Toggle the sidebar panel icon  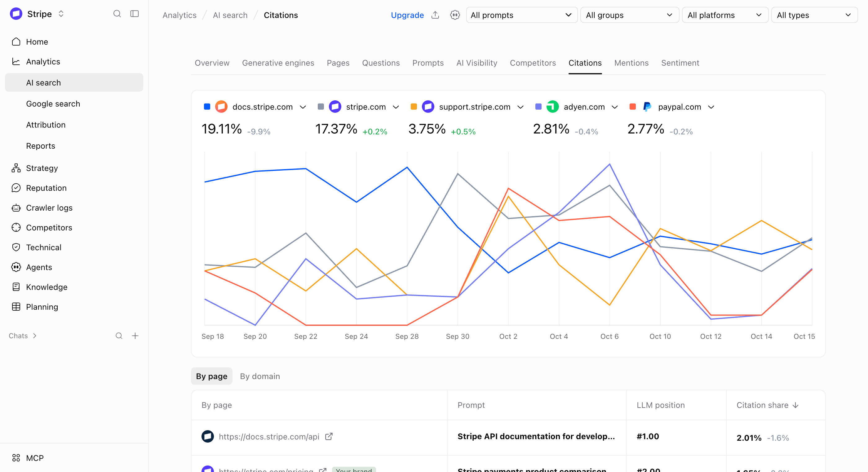[135, 14]
